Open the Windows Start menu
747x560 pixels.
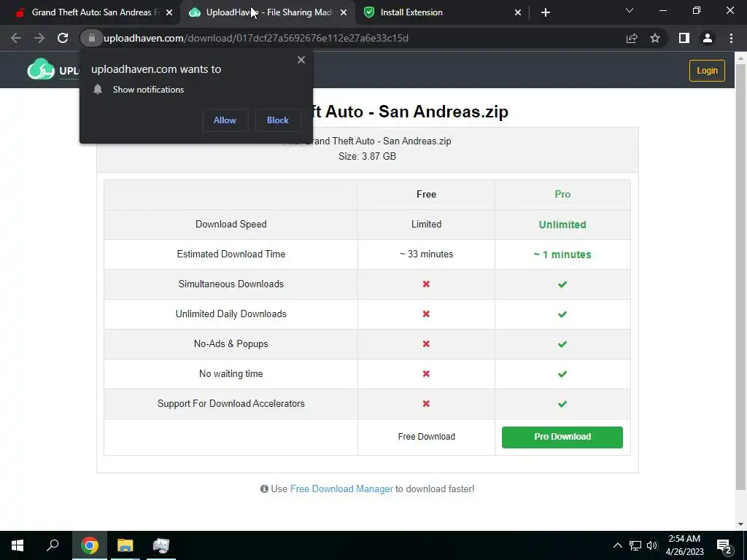[x=18, y=545]
